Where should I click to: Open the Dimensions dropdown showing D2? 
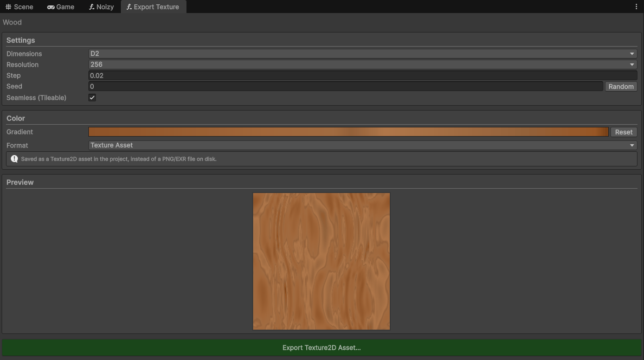[363, 54]
